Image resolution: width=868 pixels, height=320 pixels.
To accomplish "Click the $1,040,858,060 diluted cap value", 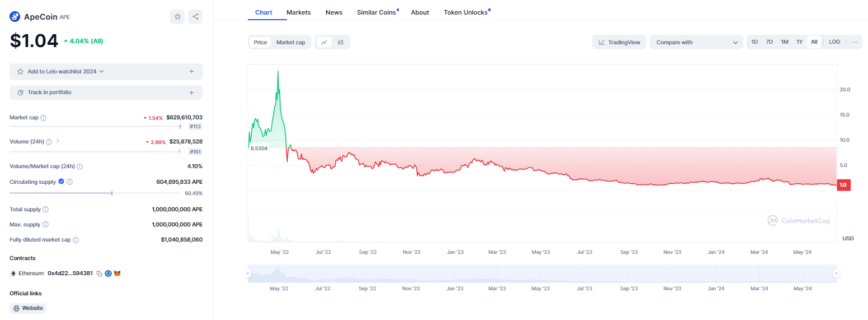I will point(181,239).
